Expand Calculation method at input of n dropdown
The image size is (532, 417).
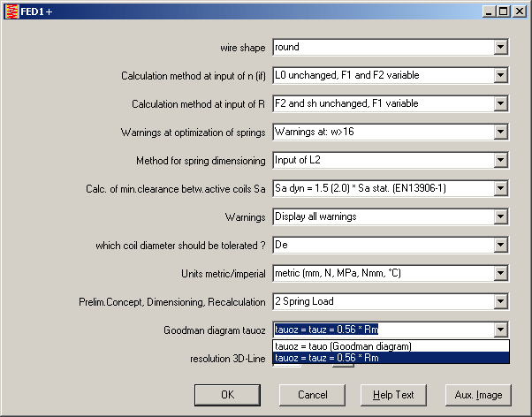click(x=501, y=75)
